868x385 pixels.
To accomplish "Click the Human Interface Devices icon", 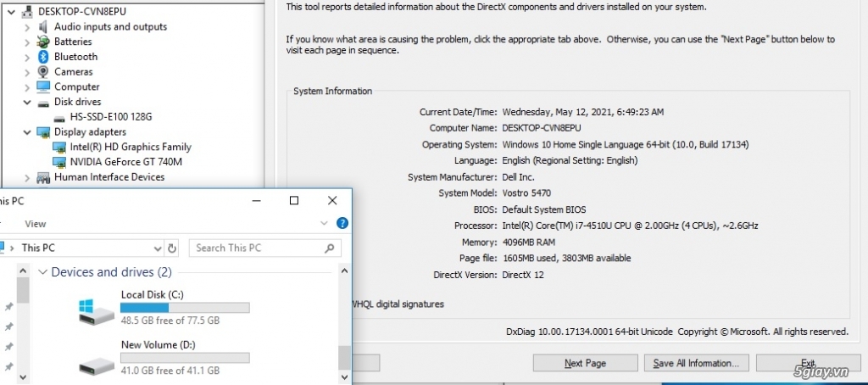I will point(43,177).
